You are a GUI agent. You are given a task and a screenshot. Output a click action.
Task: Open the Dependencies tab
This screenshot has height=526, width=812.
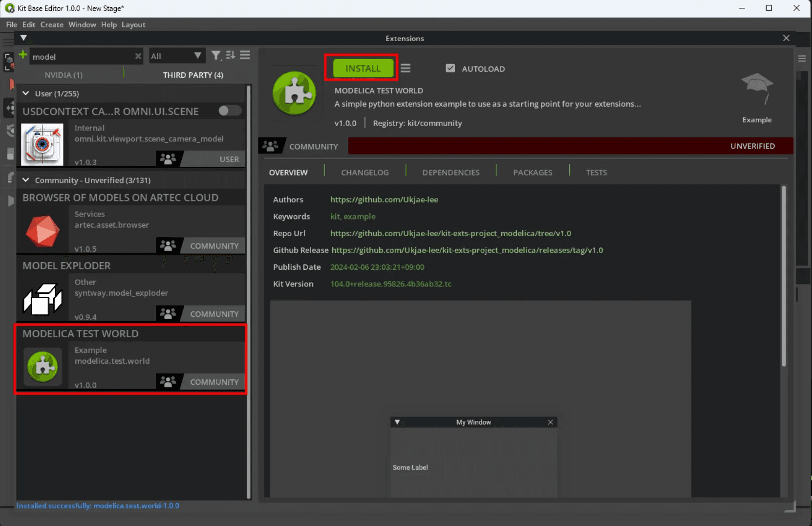[x=450, y=173]
